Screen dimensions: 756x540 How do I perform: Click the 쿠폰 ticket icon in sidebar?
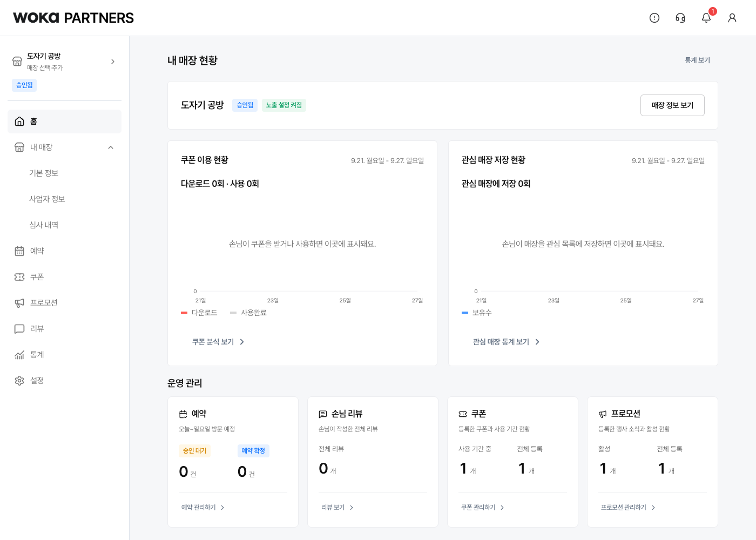[19, 277]
